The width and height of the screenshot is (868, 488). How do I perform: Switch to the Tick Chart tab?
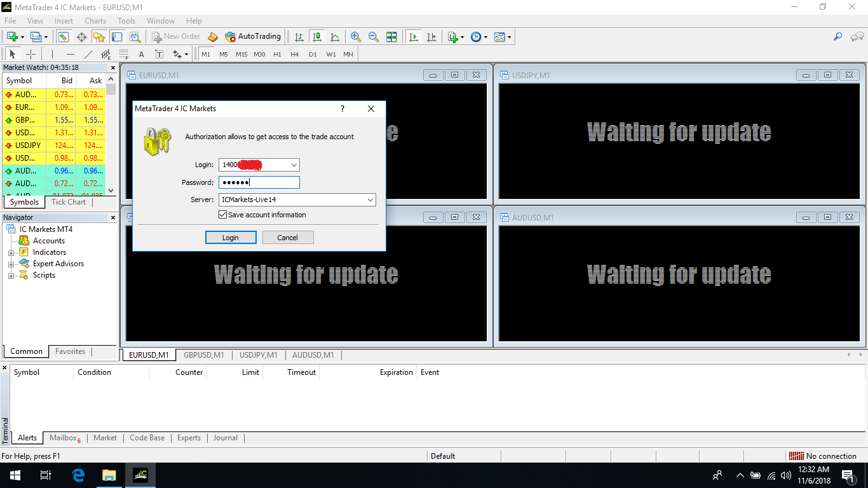pyautogui.click(x=69, y=202)
